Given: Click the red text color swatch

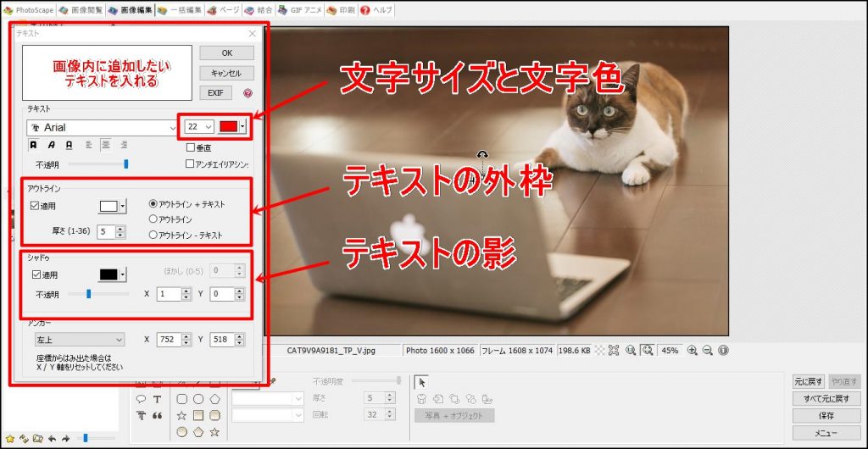Looking at the screenshot, I should click(229, 126).
